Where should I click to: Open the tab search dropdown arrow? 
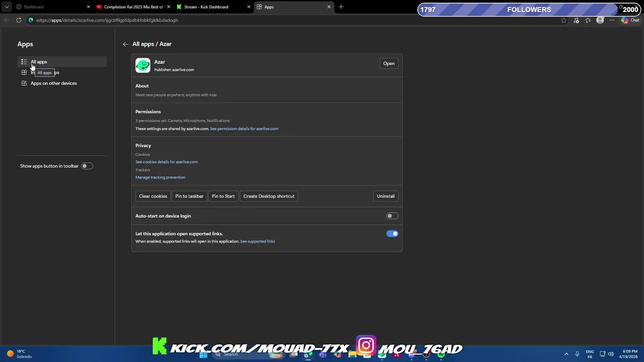[x=7, y=7]
